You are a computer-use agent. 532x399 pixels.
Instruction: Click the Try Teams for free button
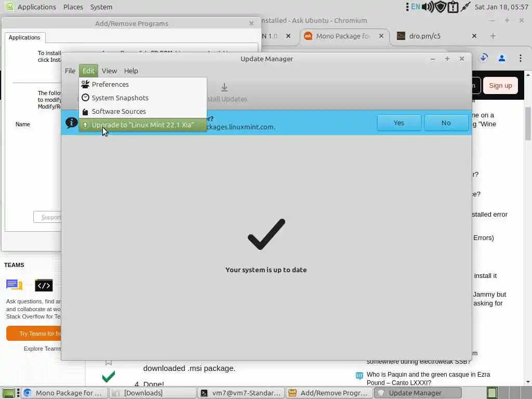[x=34, y=334]
